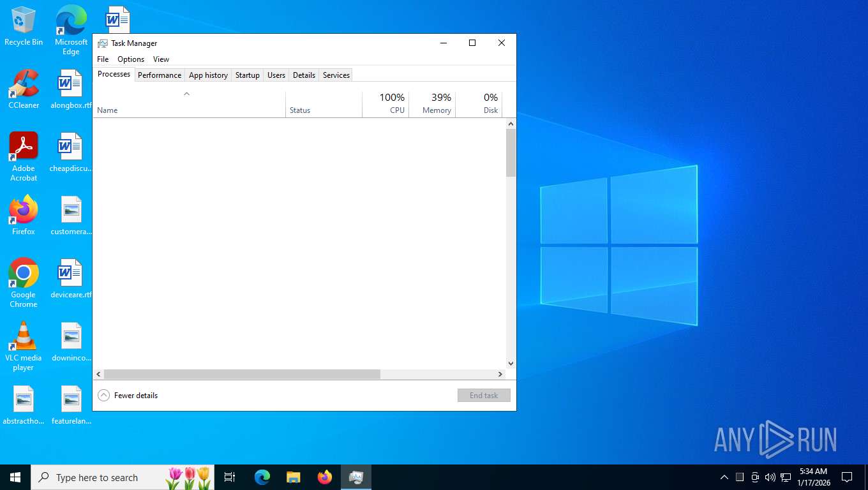Sort processes by the Status column
The width and height of the screenshot is (868, 490).
coord(324,105)
